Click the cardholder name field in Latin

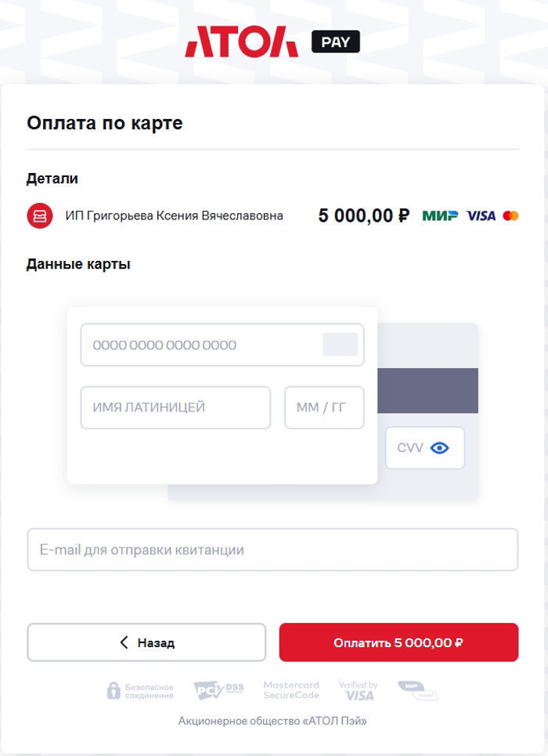point(175,407)
